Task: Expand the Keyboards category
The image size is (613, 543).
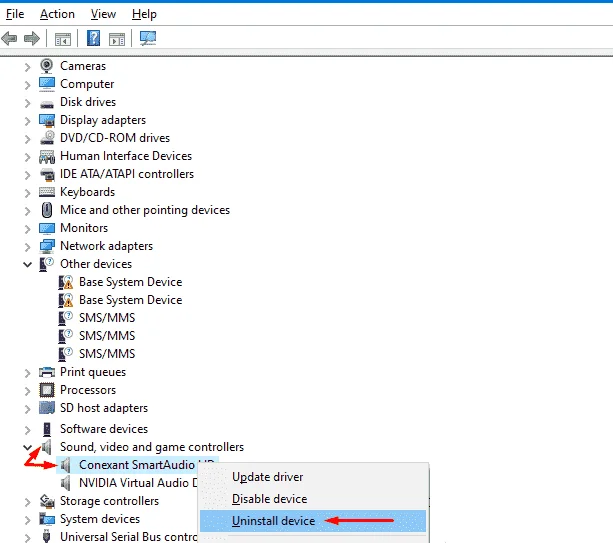Action: point(27,193)
